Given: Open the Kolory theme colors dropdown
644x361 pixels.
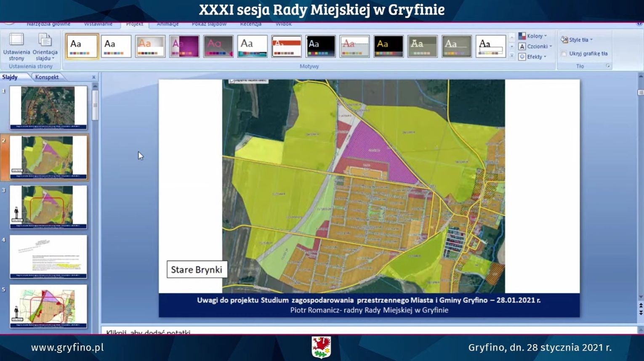Looking at the screenshot, I should click(x=533, y=36).
